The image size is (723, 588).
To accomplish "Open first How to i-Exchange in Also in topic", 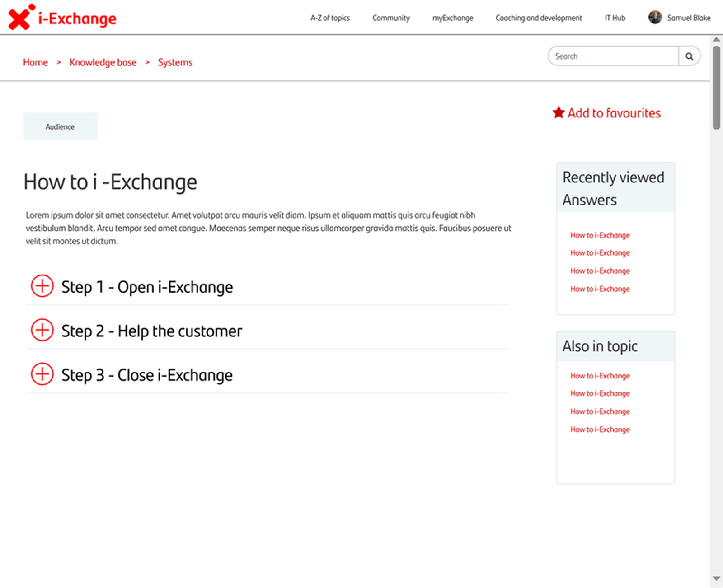I will click(600, 376).
